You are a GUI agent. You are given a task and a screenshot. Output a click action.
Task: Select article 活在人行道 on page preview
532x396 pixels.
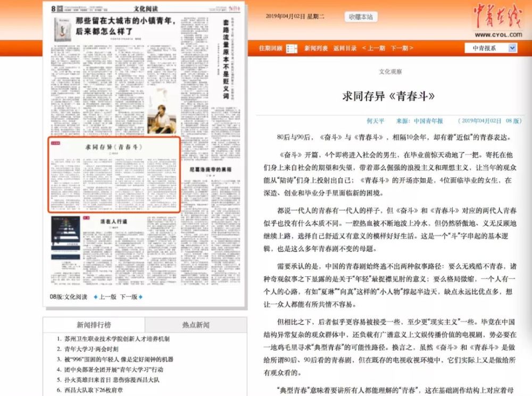[x=114, y=221]
